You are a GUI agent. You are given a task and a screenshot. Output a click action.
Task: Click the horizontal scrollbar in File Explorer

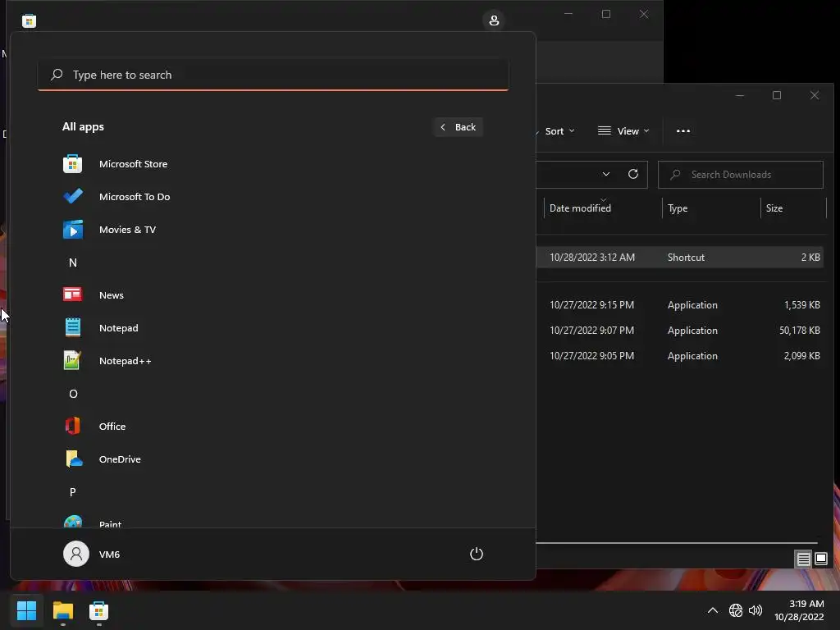[677, 543]
